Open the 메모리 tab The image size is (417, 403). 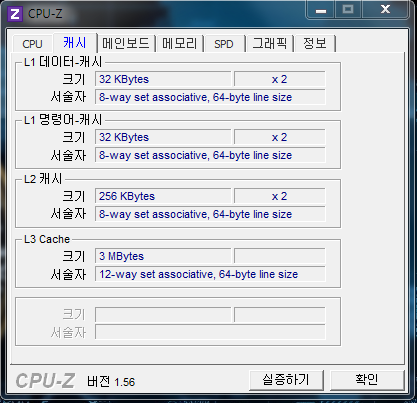tap(179, 44)
